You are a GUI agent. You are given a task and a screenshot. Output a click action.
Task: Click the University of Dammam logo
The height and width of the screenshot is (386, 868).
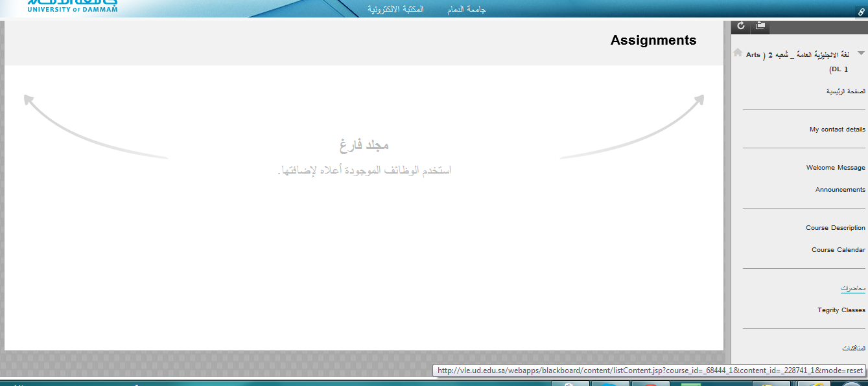(x=72, y=6)
